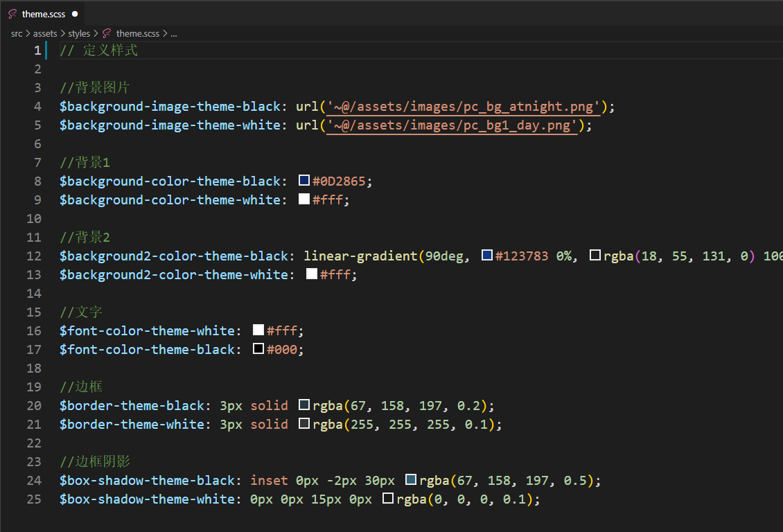This screenshot has width=783, height=532.
Task: Click the '//背景1' comment
Action: coord(85,163)
